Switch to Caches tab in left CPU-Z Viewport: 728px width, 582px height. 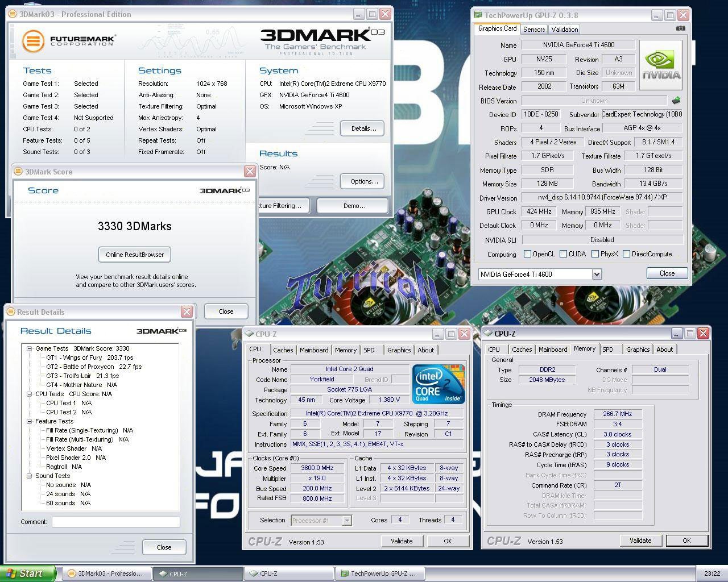pyautogui.click(x=283, y=350)
